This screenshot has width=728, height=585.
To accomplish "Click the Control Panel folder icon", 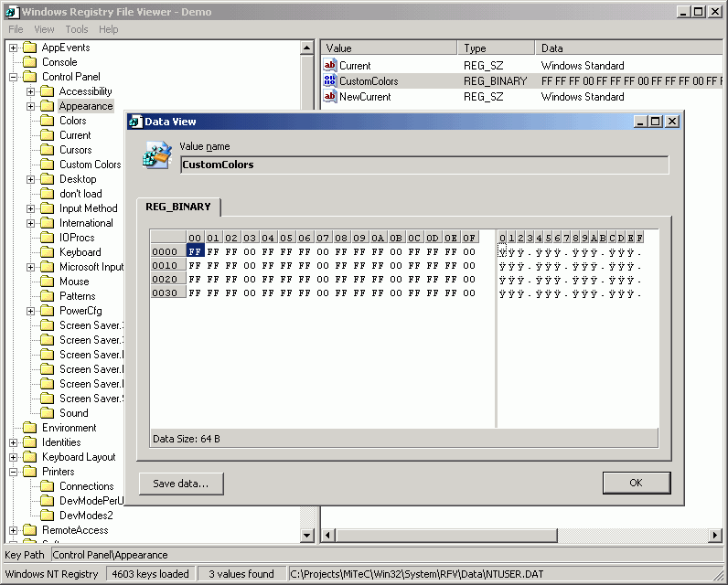I will [x=29, y=77].
